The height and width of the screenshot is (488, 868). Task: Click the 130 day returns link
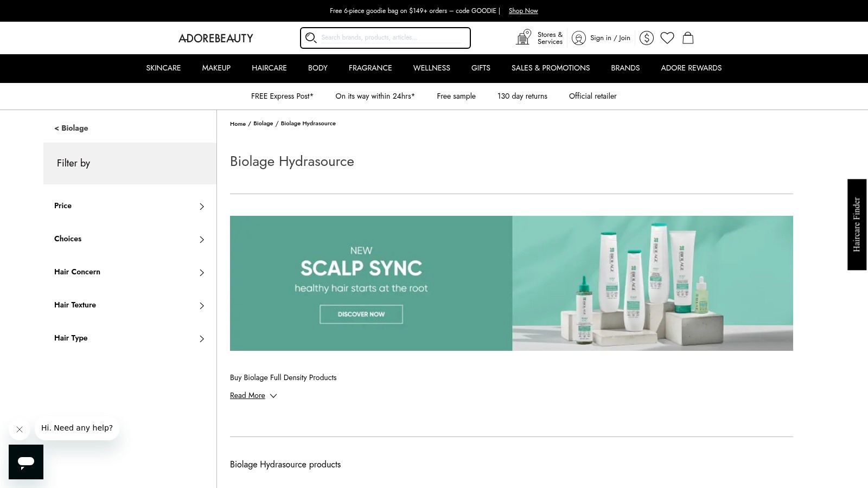point(522,96)
